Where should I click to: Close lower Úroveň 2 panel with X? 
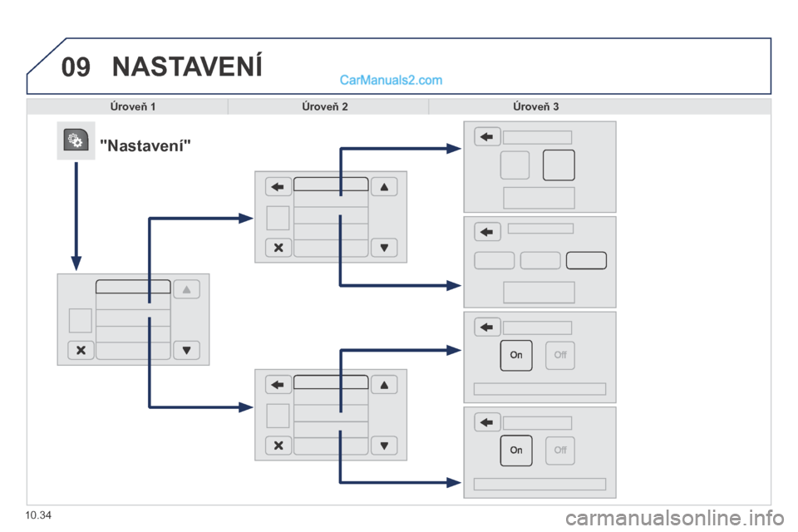[x=278, y=446]
